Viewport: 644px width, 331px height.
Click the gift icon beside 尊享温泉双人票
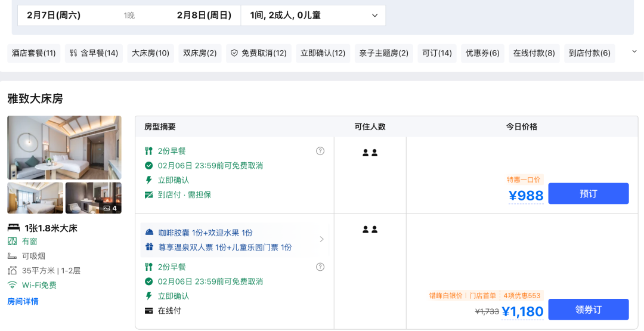click(x=150, y=247)
